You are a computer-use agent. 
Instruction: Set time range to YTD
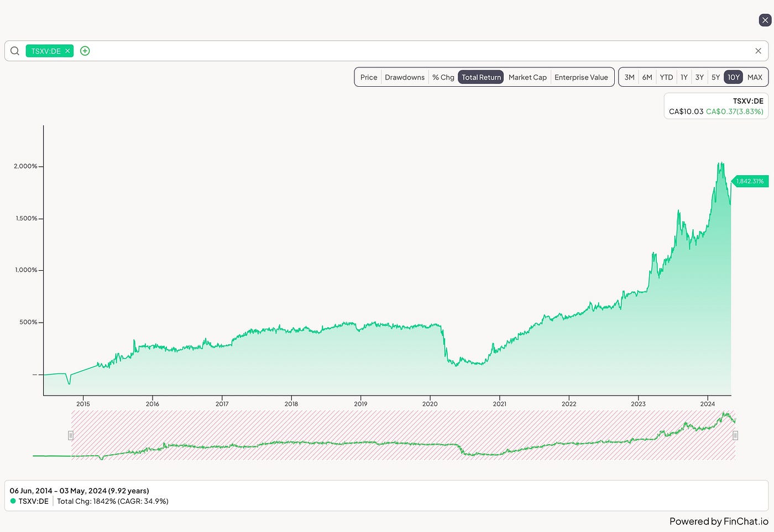pyautogui.click(x=666, y=77)
